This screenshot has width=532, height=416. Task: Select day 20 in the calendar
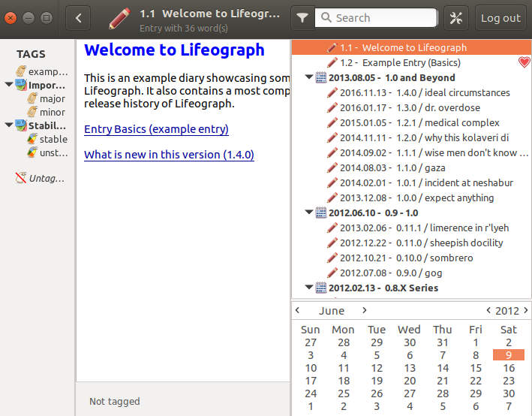point(410,381)
